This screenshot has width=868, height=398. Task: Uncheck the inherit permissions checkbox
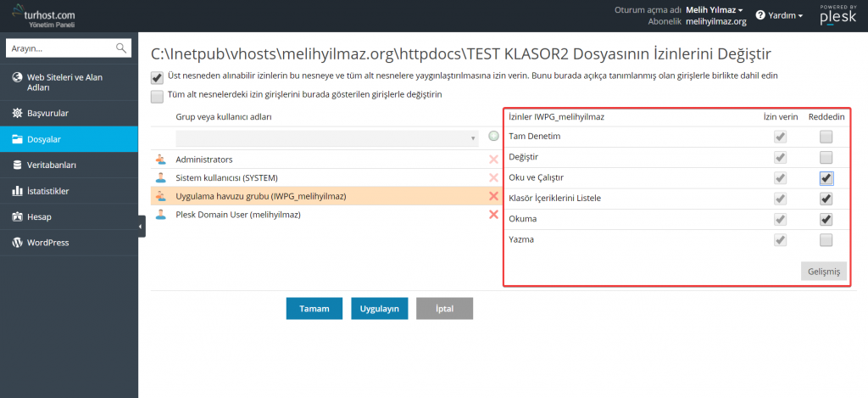tap(157, 77)
